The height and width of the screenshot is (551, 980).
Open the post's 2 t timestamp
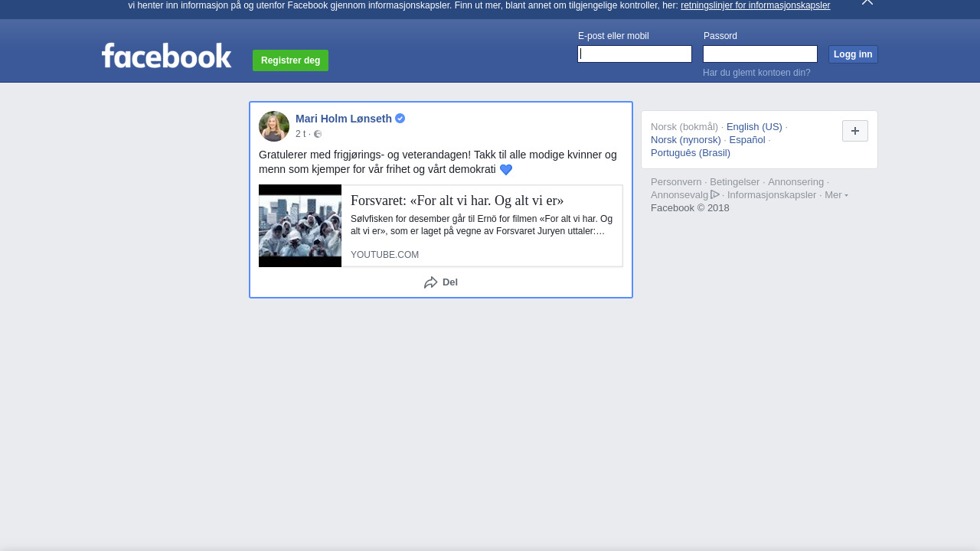300,134
